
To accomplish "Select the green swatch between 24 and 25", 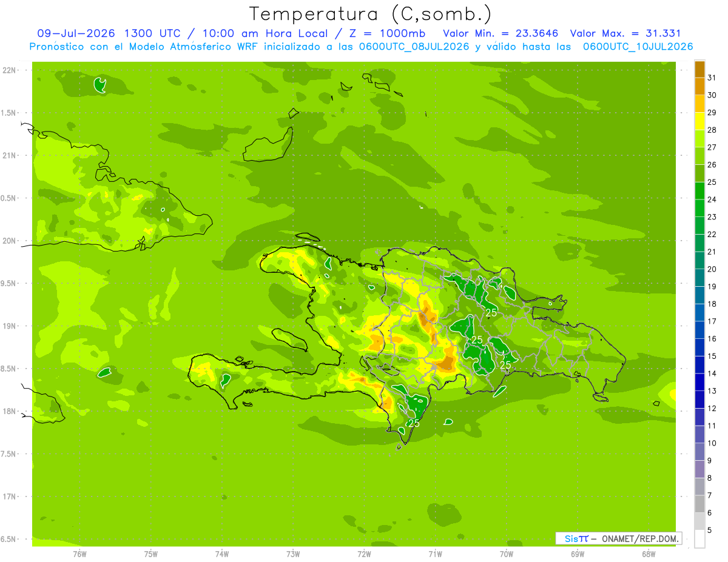I will point(699,191).
